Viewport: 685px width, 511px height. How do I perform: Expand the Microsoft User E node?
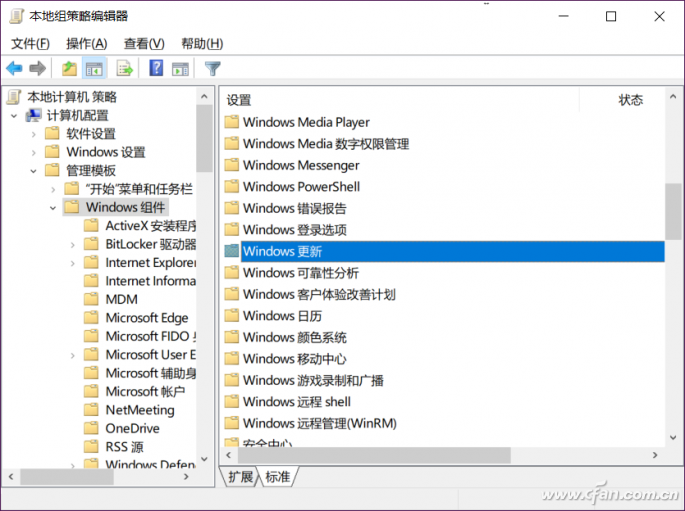coord(73,355)
